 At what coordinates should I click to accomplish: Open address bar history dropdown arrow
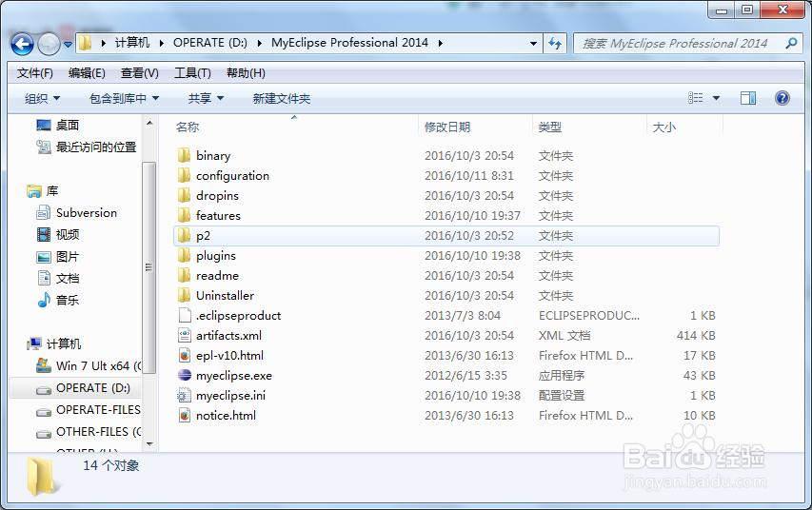click(533, 44)
